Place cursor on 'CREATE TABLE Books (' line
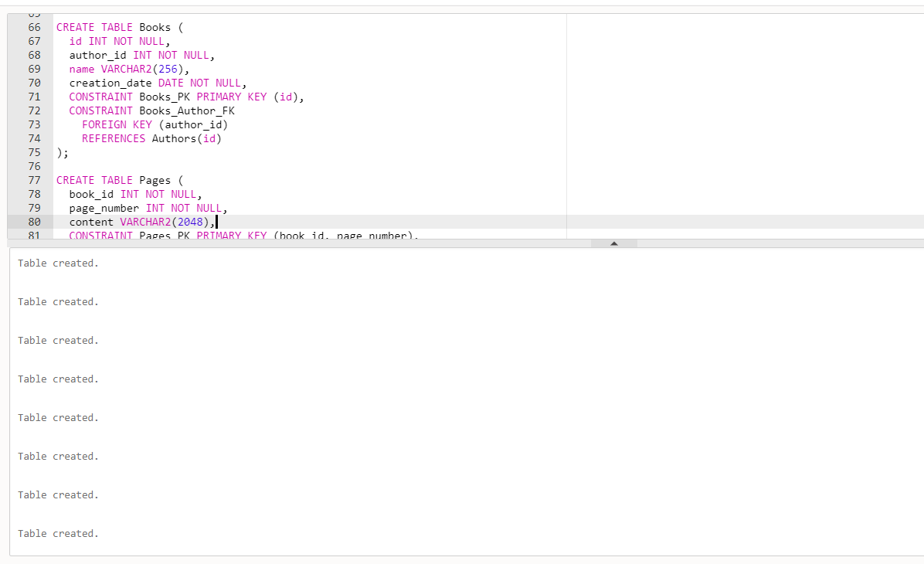The height and width of the screenshot is (564, 924). pos(120,27)
